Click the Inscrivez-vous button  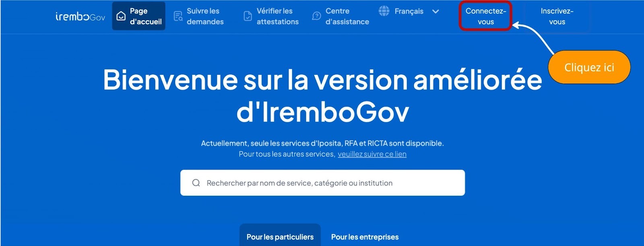point(557,16)
